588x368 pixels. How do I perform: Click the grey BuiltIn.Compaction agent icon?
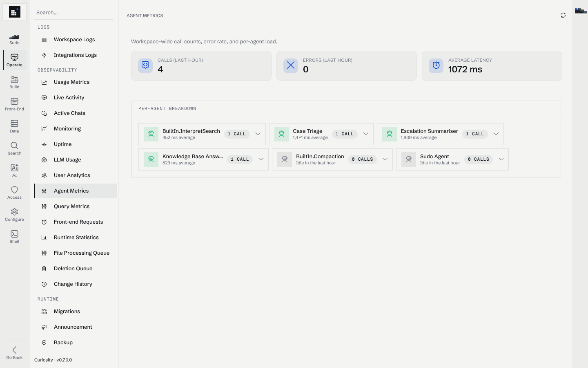(x=285, y=159)
